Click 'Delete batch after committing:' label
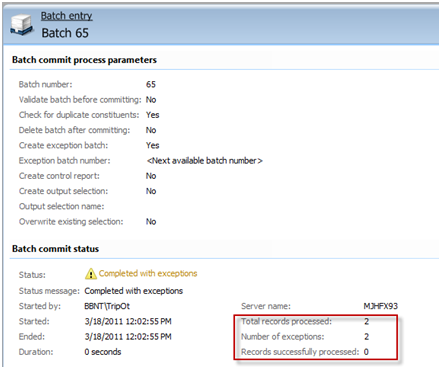This screenshot has width=441, height=369. click(74, 130)
